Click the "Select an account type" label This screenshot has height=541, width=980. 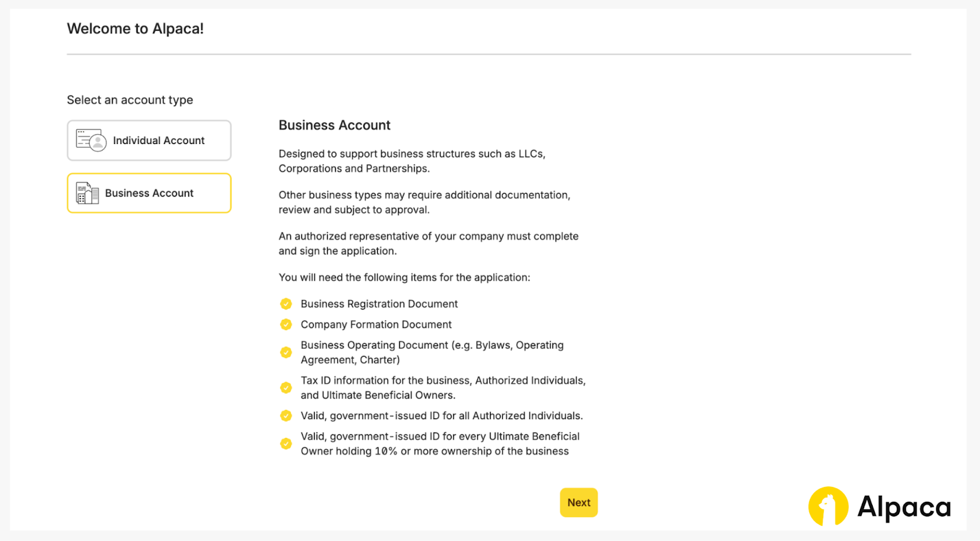point(130,100)
